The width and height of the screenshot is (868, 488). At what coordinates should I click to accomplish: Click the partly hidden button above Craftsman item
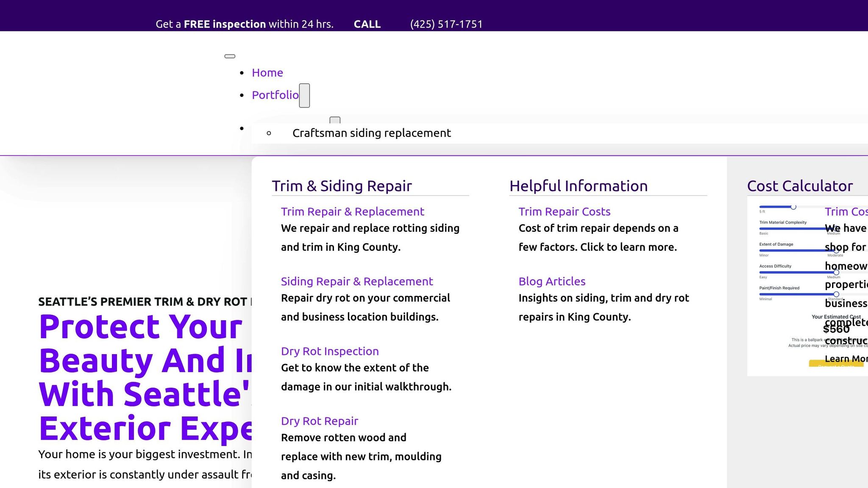335,120
